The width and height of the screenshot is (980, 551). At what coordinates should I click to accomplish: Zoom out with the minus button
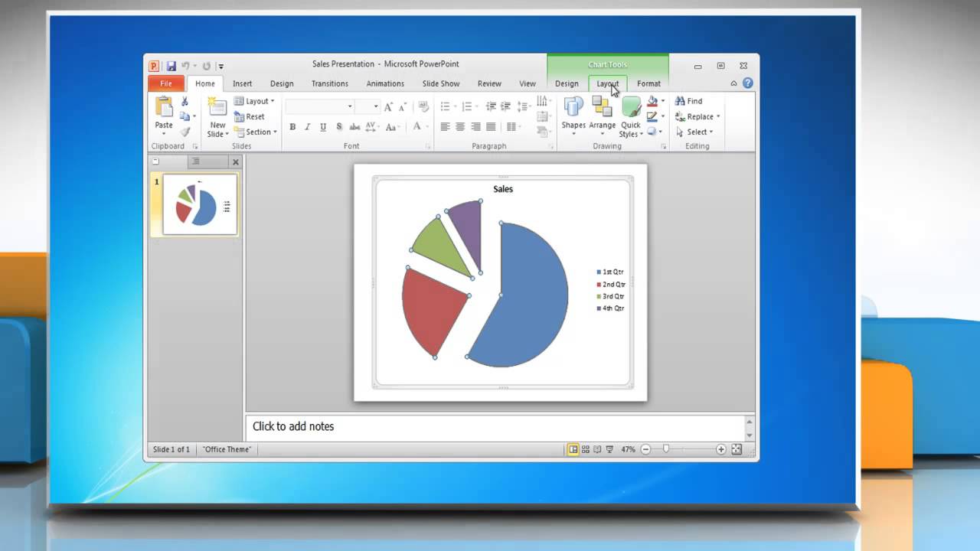click(x=645, y=449)
